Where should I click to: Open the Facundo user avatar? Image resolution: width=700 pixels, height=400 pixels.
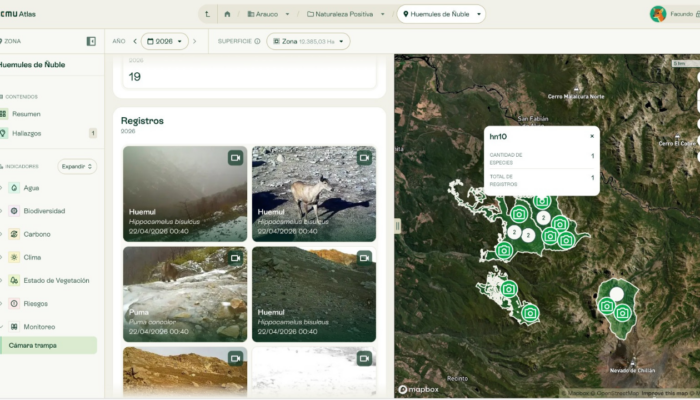click(658, 14)
